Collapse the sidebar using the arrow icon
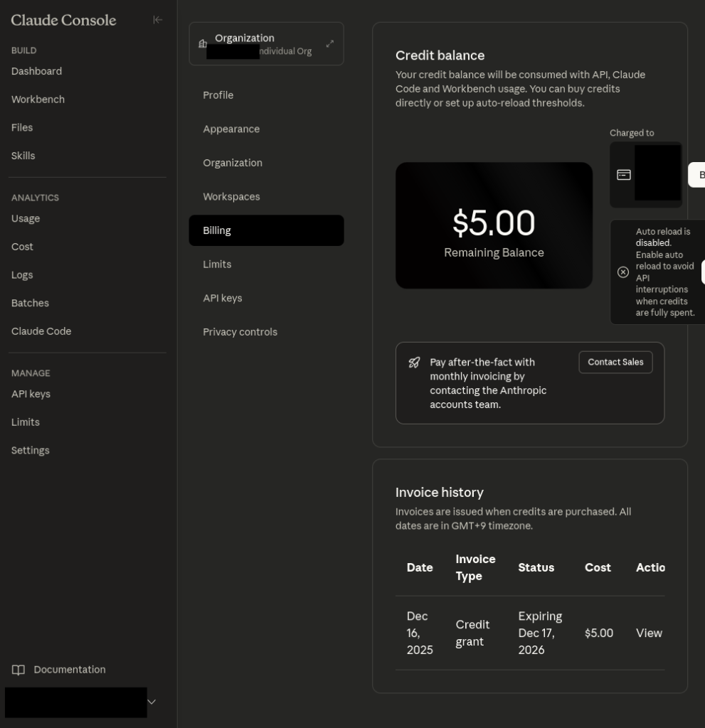Image resolution: width=705 pixels, height=728 pixels. coord(158,20)
